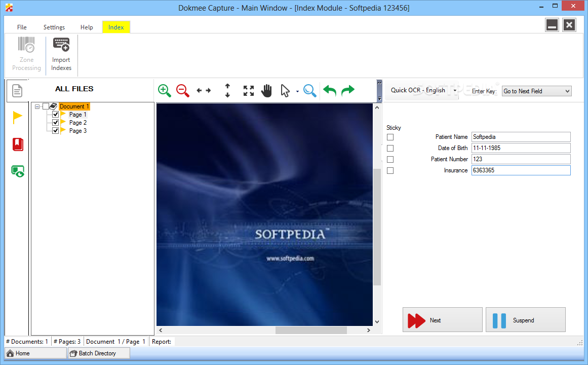The image size is (588, 365).
Task: Click into the Date of Birth field
Action: (x=521, y=148)
